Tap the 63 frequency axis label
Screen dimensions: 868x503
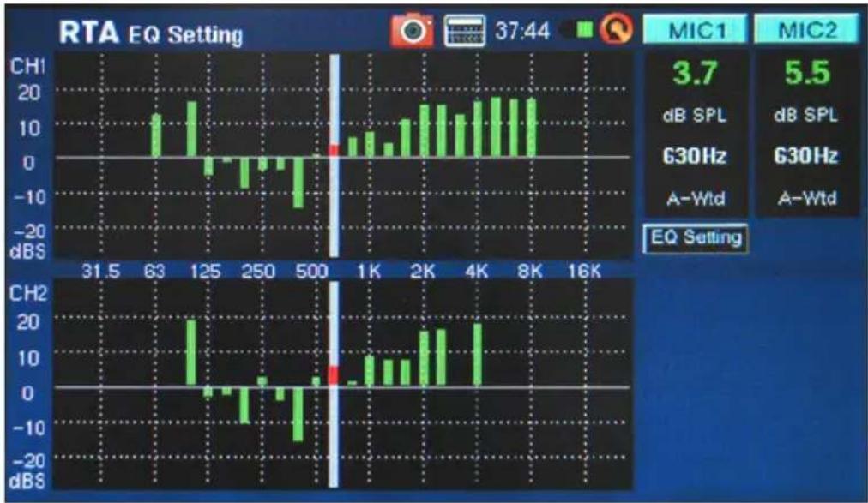pyautogui.click(x=154, y=272)
